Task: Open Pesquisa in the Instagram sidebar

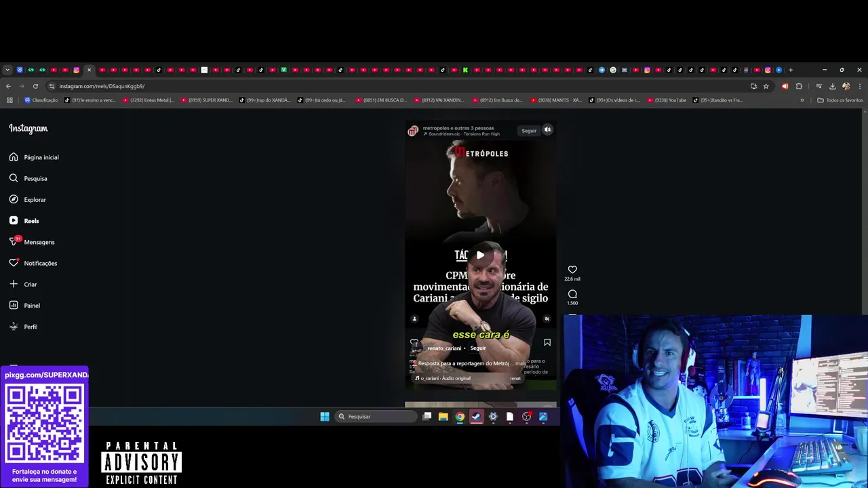Action: point(28,178)
